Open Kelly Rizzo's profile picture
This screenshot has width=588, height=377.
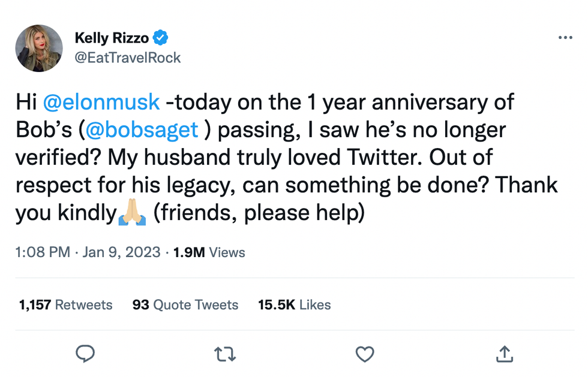click(40, 48)
